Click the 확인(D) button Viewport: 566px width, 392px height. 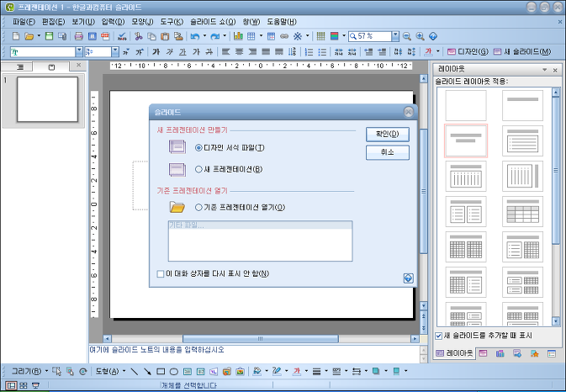tap(388, 135)
